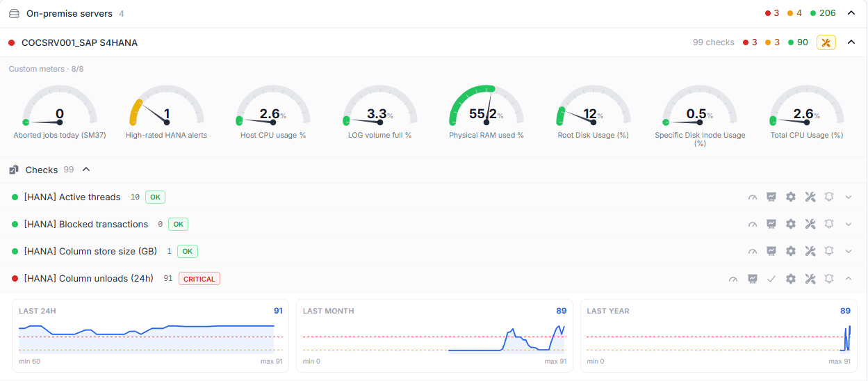Open chart board icon for Active threads
Image resolution: width=868 pixels, height=381 pixels.
pos(771,197)
